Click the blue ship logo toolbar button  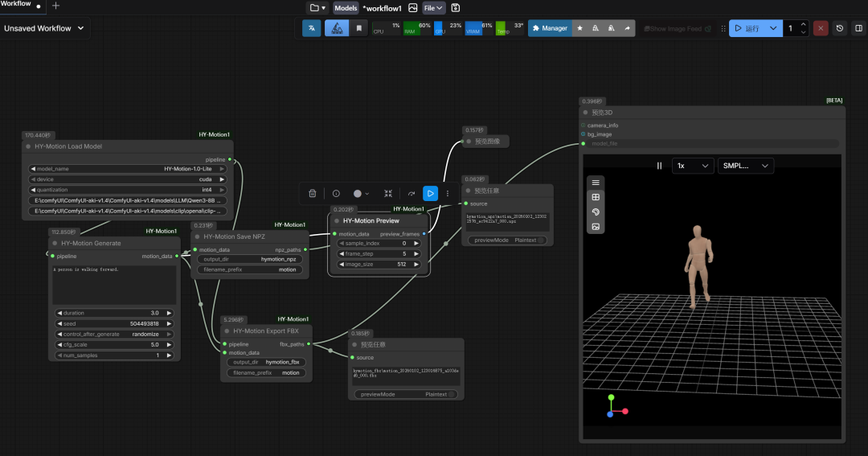coord(337,28)
